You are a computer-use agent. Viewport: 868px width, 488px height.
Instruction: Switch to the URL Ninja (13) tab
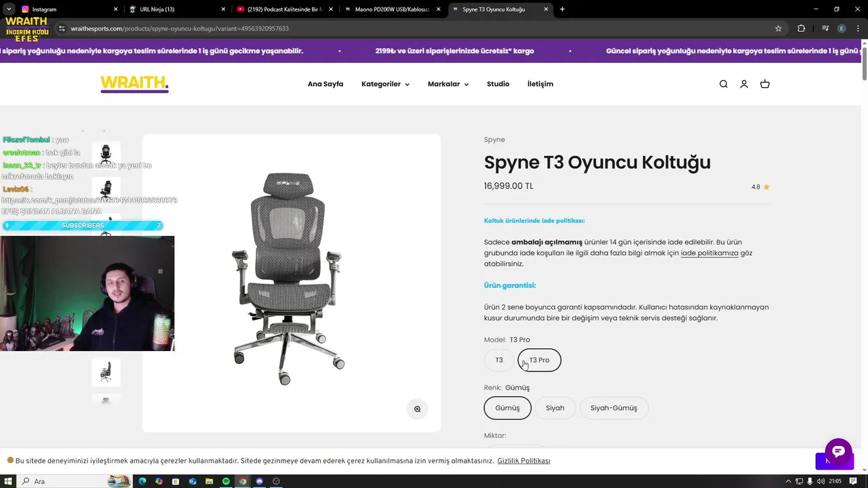pos(176,9)
